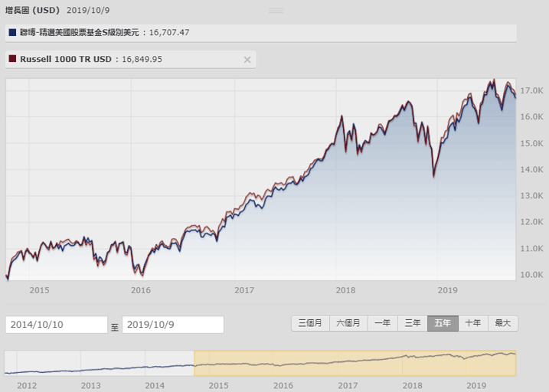Click the highlighted range in the navigator strip
This screenshot has height=392, width=549.
(355, 363)
